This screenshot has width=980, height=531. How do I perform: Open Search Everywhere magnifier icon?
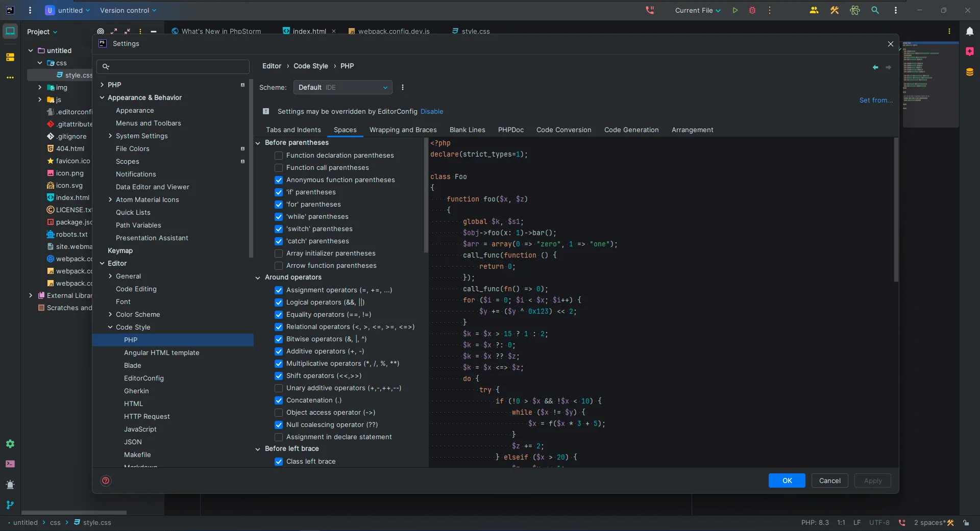(875, 10)
